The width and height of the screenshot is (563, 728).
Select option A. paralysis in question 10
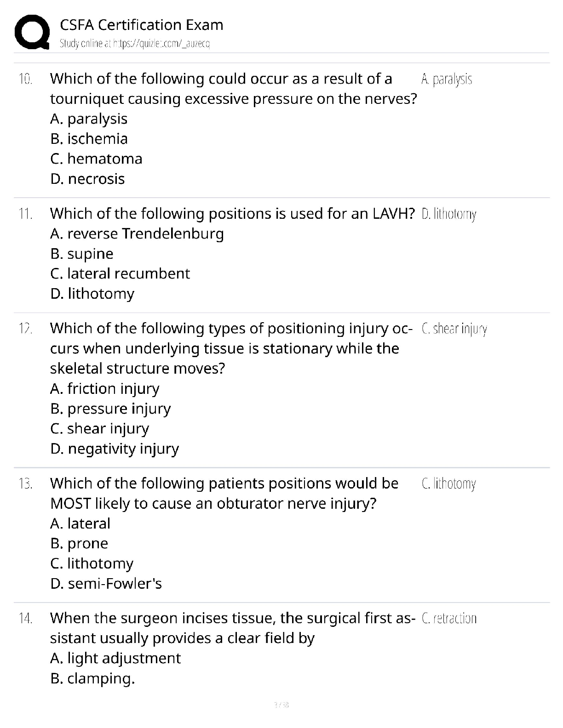(89, 119)
